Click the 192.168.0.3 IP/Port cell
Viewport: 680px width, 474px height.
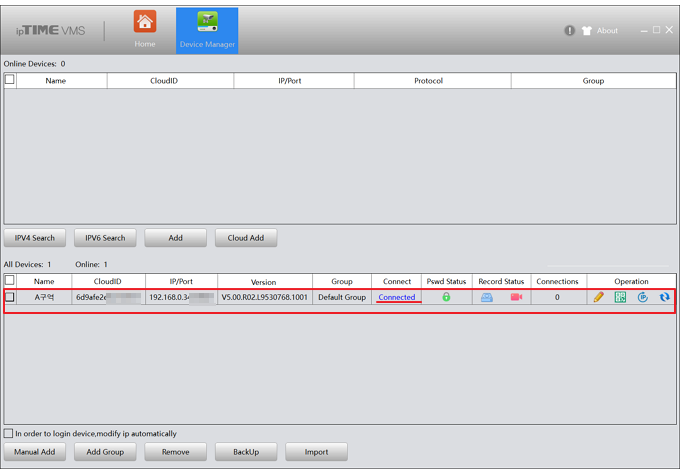(x=181, y=297)
